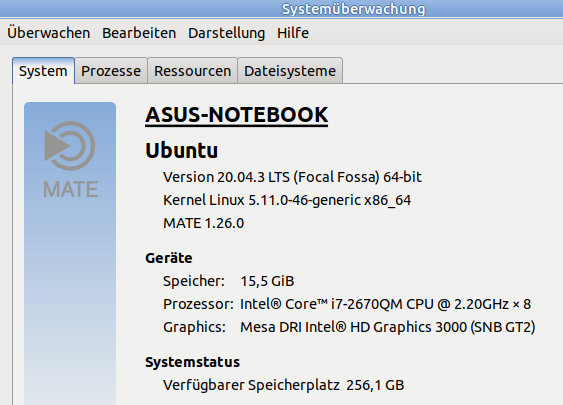Image resolution: width=563 pixels, height=405 pixels.
Task: Click the Mesa DRI Intel HD Graphics value
Action: [x=388, y=327]
